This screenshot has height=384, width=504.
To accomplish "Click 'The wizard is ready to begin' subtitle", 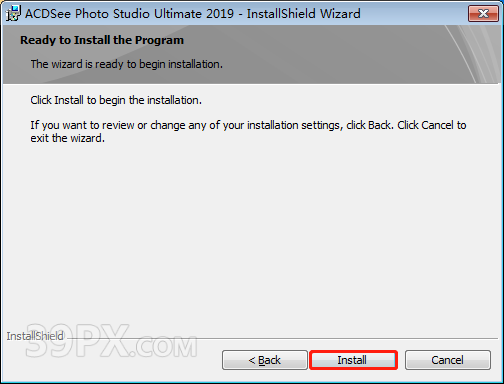I will click(127, 64).
